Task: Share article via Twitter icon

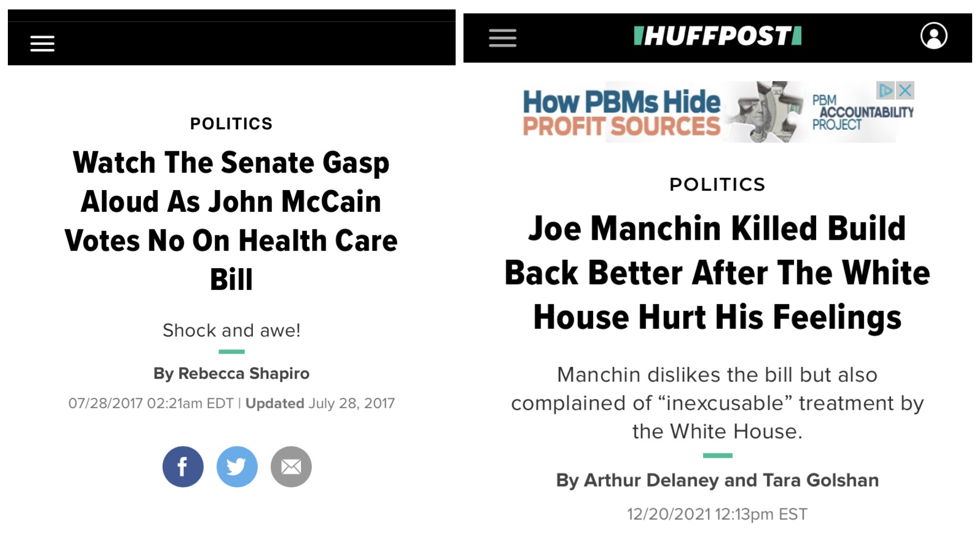Action: pos(237,466)
